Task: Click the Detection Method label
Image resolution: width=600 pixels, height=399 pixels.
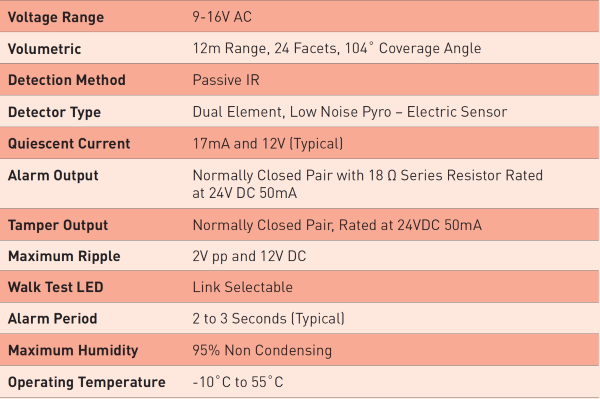Action: (67, 80)
